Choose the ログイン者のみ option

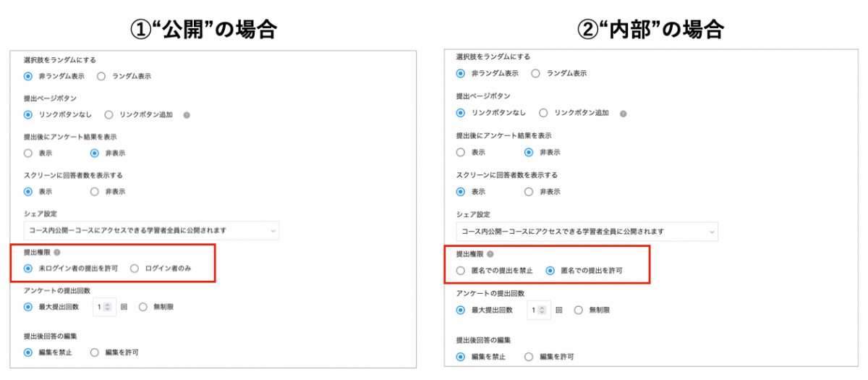point(135,269)
